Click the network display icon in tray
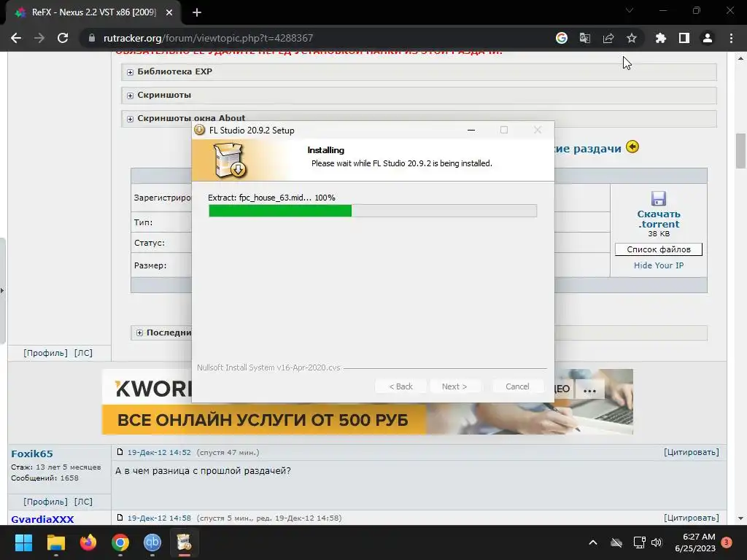Screen dimensions: 747x560 tap(639, 542)
